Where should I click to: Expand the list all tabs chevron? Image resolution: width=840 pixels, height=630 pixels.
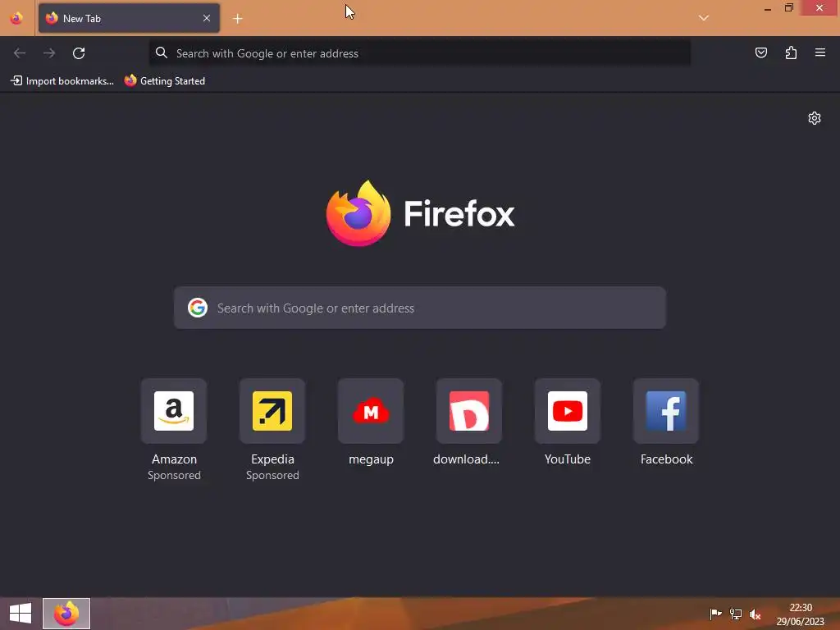click(703, 18)
